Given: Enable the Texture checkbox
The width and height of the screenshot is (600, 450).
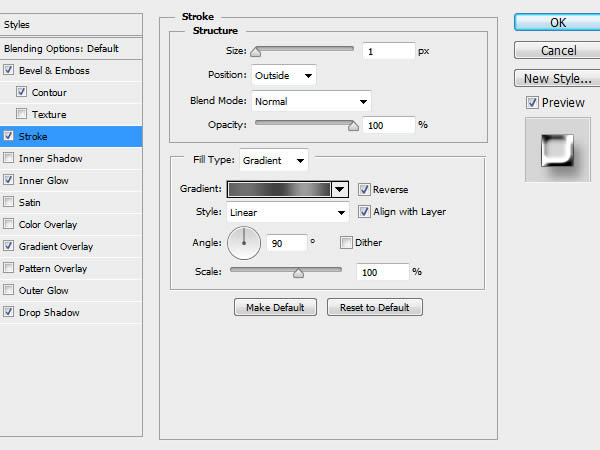Looking at the screenshot, I should point(21,114).
